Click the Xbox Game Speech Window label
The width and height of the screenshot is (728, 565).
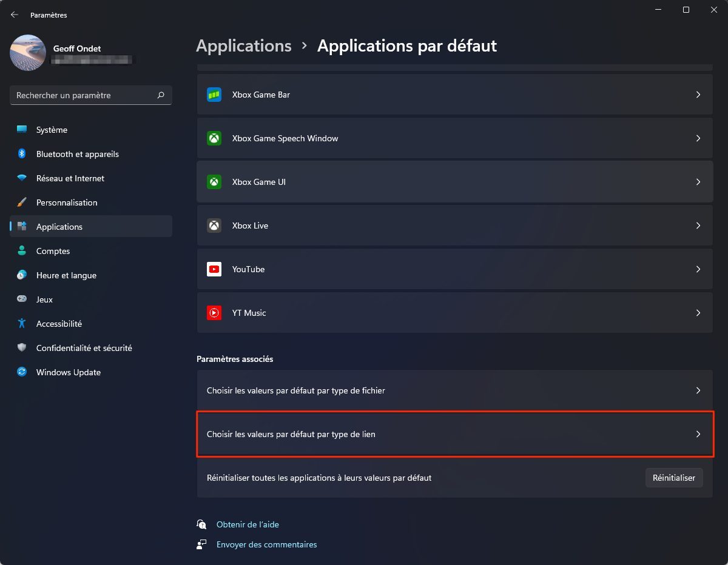coord(285,138)
